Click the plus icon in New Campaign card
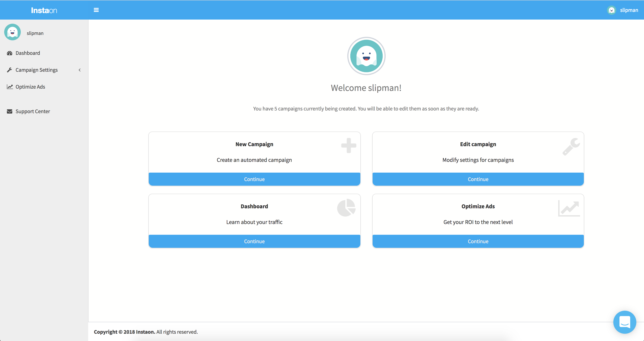 tap(348, 145)
